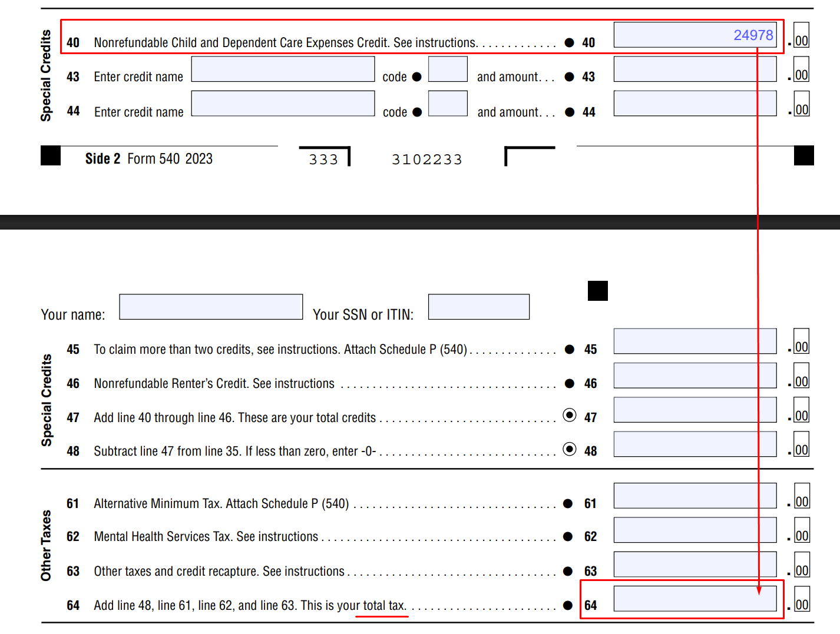
Task: Click the 'Your SSN or ITIN:' label
Action: (363, 314)
